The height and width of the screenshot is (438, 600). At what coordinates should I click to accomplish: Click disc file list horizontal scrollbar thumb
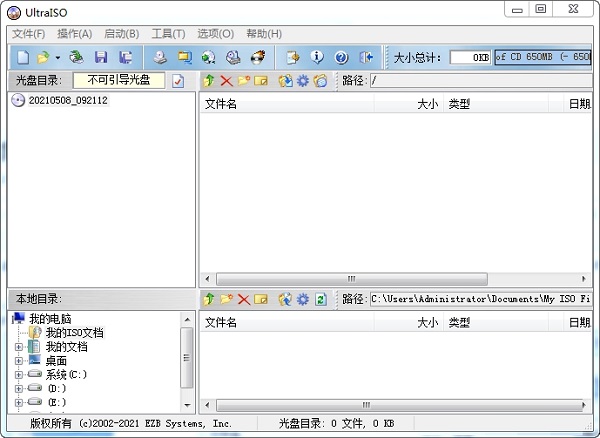point(352,279)
